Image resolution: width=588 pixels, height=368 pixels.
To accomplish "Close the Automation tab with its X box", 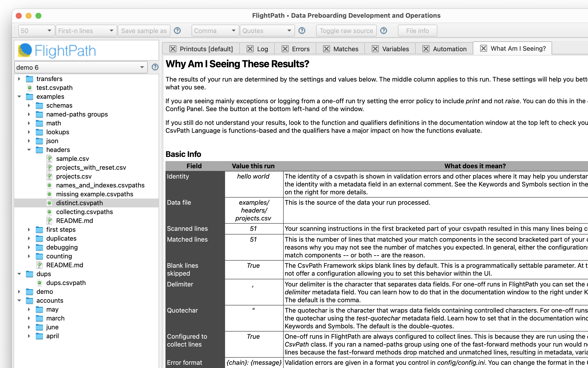I will [x=426, y=49].
